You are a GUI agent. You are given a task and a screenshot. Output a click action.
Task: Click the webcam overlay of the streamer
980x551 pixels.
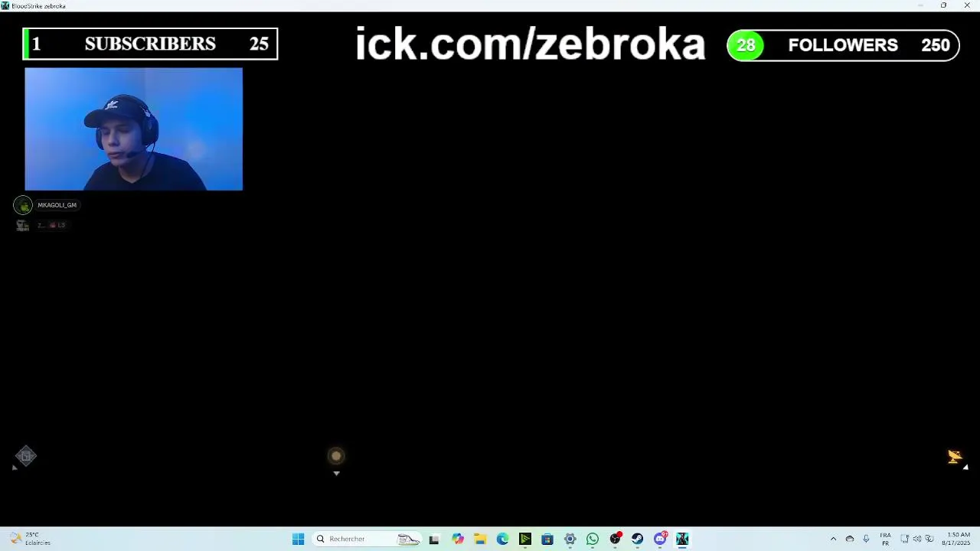pyautogui.click(x=133, y=129)
